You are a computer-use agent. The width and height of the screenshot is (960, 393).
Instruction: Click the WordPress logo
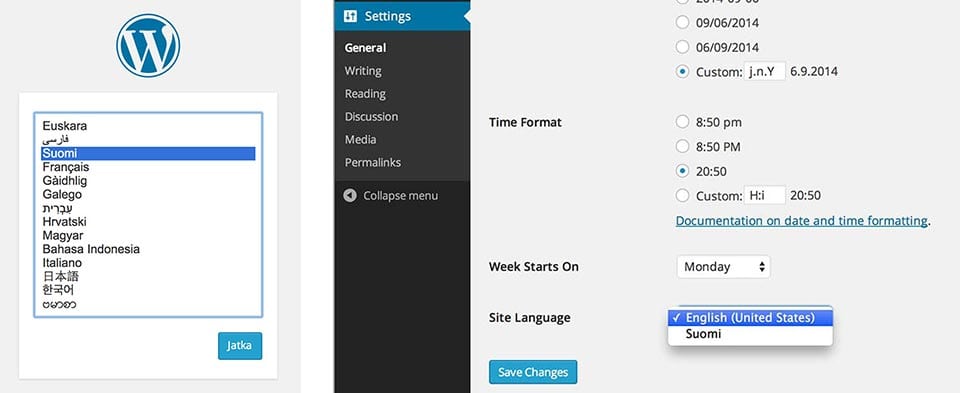[148, 46]
